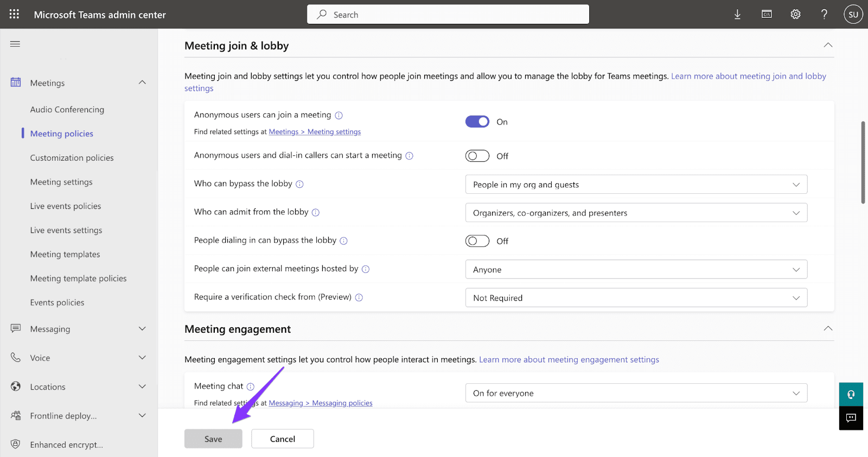Show info for People can join external meetings

click(366, 269)
